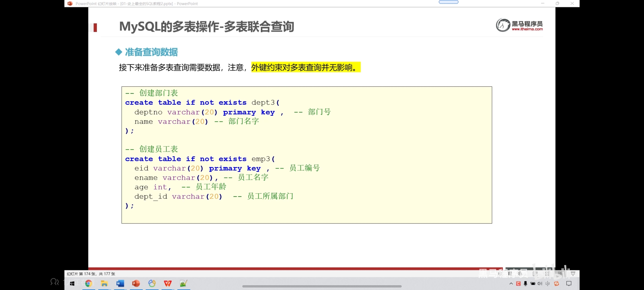Go to previous slide via status bar arrow

[x=500, y=274]
